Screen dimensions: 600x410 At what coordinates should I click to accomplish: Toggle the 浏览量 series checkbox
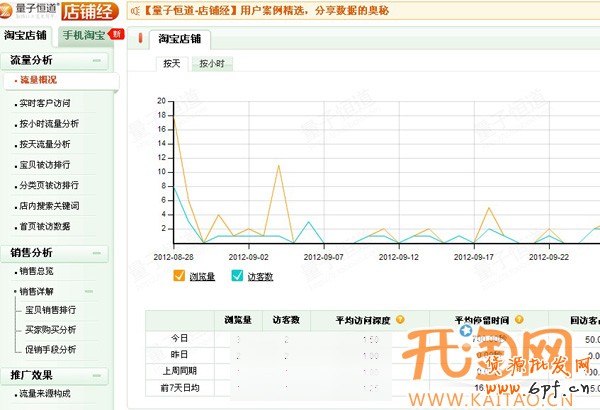[178, 277]
